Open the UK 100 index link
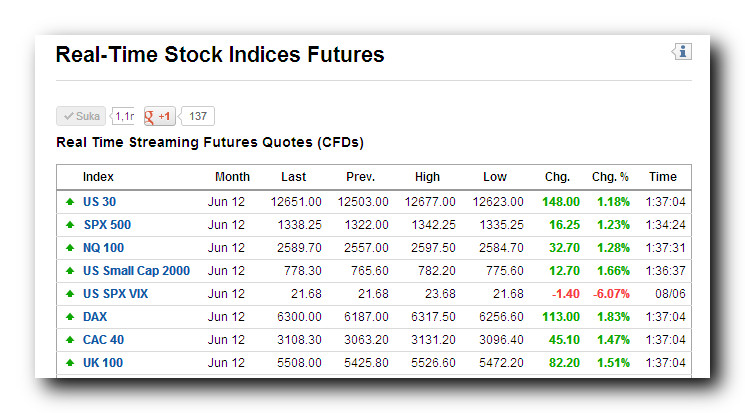 coord(103,363)
